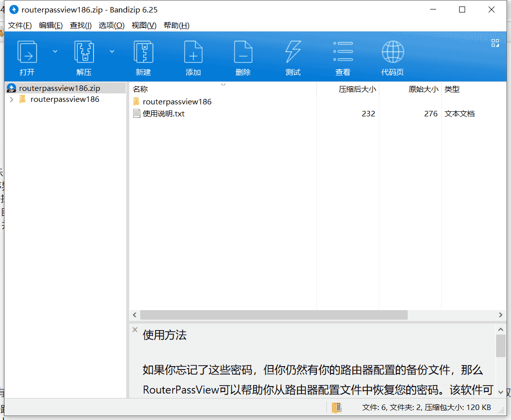Screen dimensions: 511x420
Task: Click the preview pane vertical scrollbar thumb
Action: coord(501,346)
